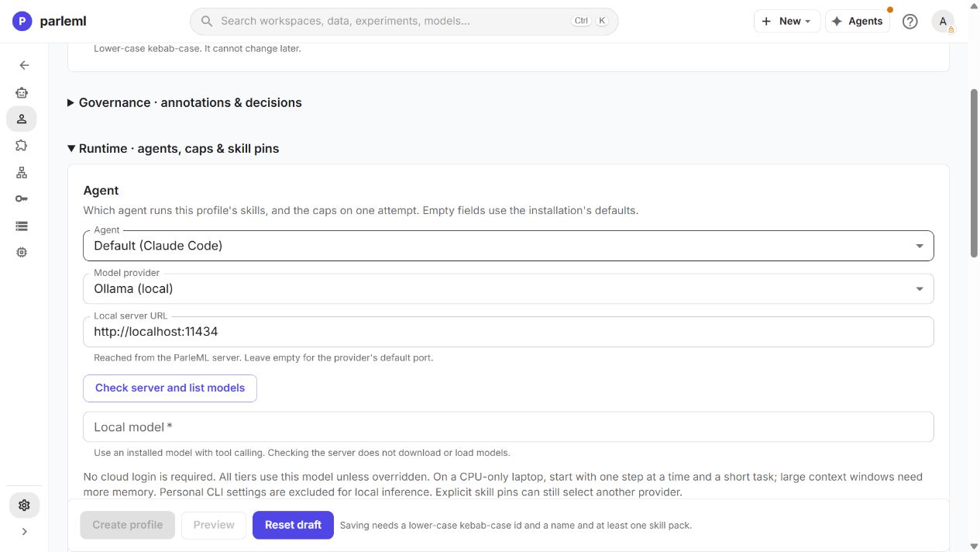
Task: Click the back arrow in the sidebar
Action: [x=24, y=66]
